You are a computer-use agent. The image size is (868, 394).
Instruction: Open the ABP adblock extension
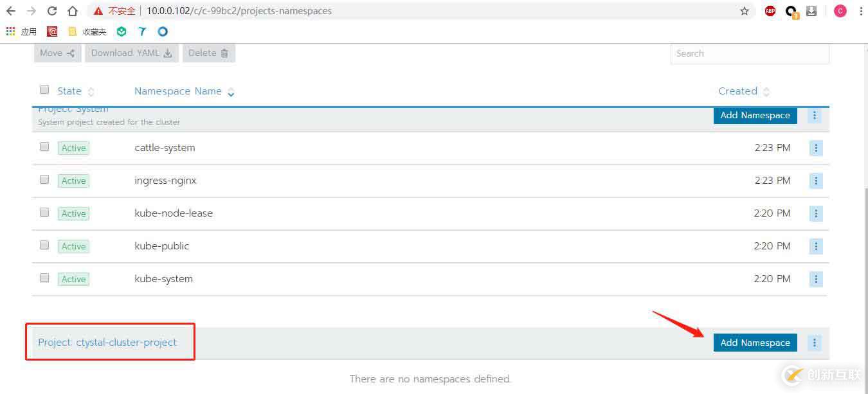point(770,11)
